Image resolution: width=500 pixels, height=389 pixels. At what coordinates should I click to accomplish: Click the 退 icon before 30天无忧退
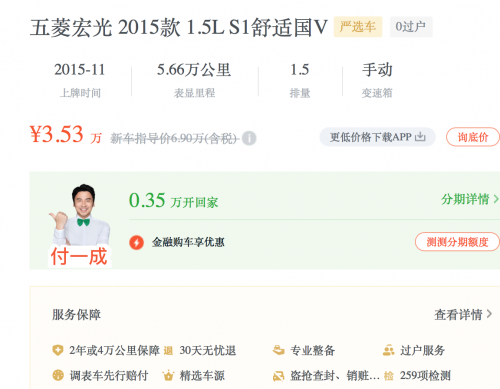pos(168,351)
